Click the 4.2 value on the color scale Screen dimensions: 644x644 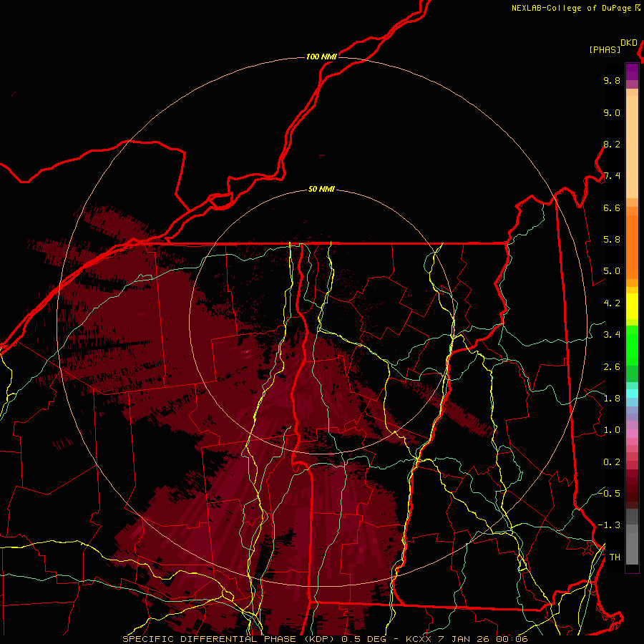[x=612, y=303]
